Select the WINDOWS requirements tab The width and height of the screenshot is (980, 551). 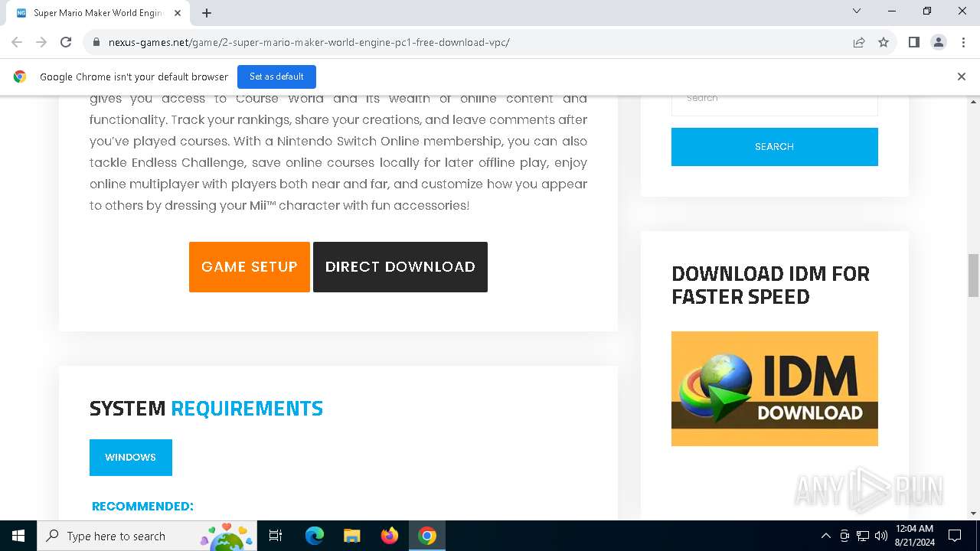[131, 458]
